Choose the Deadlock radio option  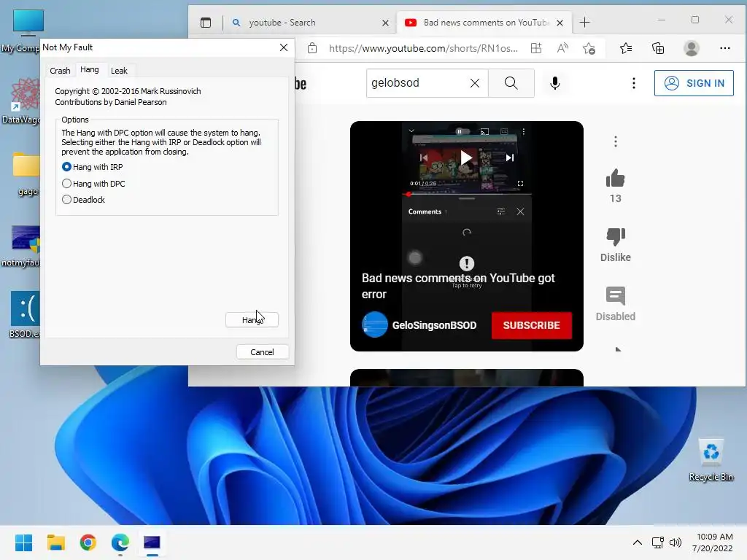coord(66,200)
